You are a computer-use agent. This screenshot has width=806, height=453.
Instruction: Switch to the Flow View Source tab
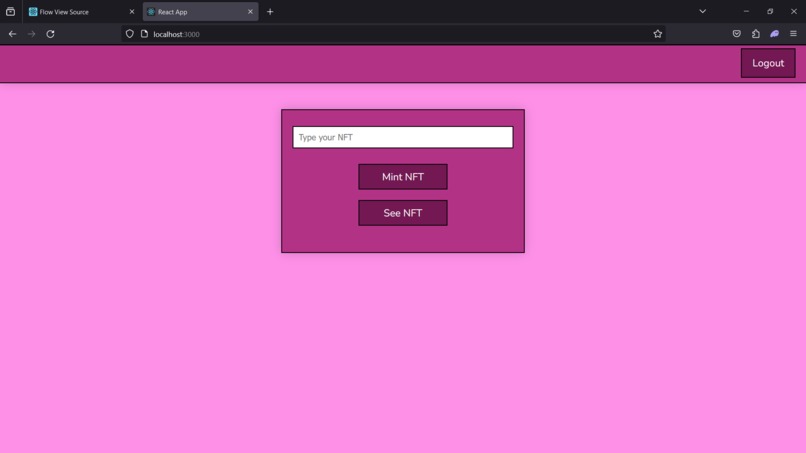(81, 11)
